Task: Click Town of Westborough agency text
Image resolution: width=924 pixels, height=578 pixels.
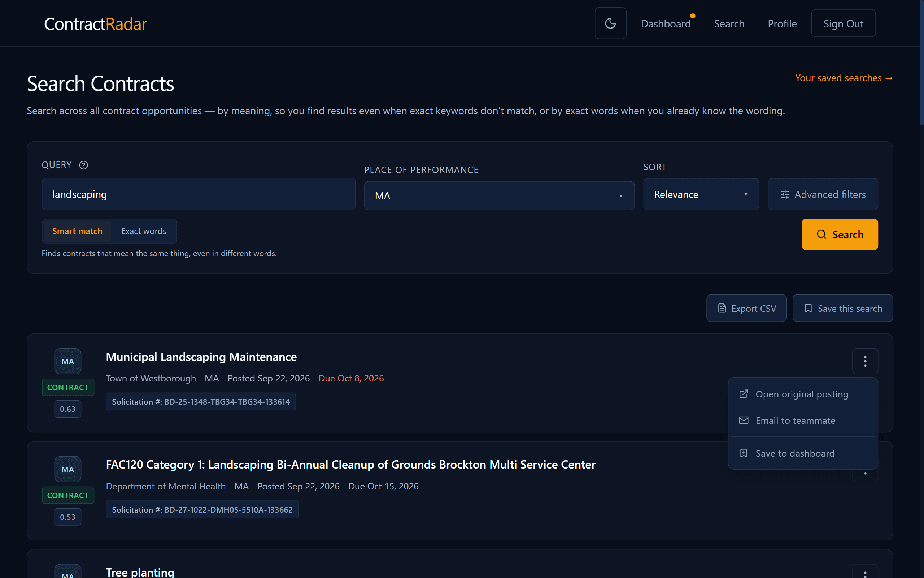Action: click(151, 379)
